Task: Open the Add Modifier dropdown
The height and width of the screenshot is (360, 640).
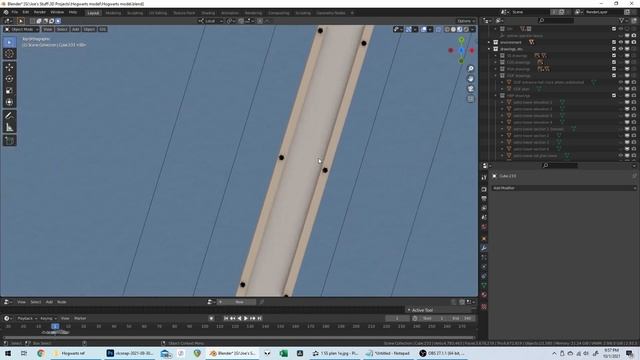Action: [x=564, y=188]
